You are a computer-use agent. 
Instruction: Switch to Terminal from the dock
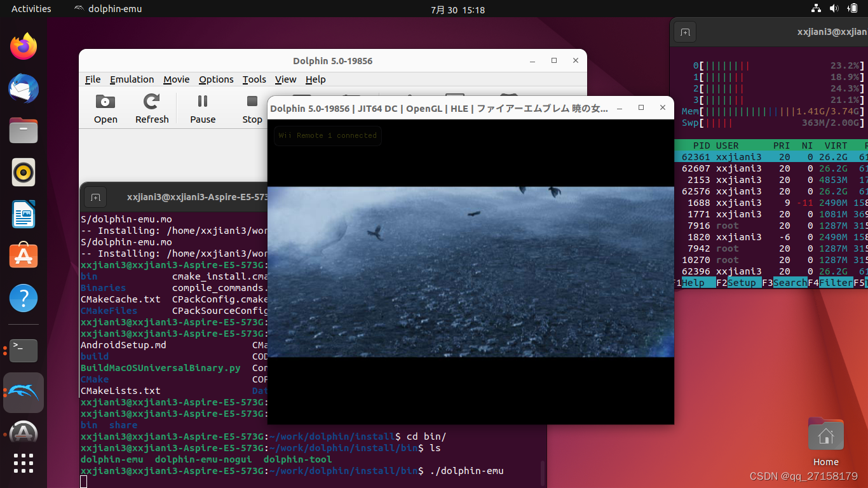click(24, 350)
